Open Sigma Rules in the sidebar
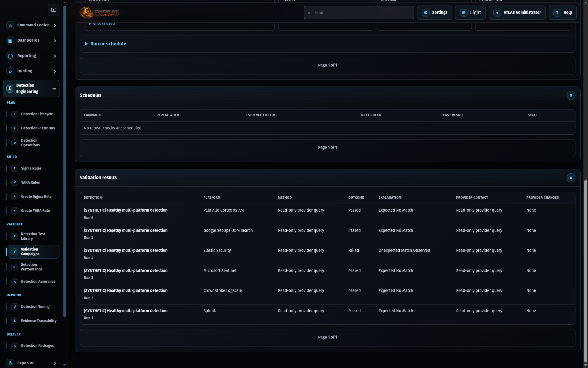 (x=31, y=168)
